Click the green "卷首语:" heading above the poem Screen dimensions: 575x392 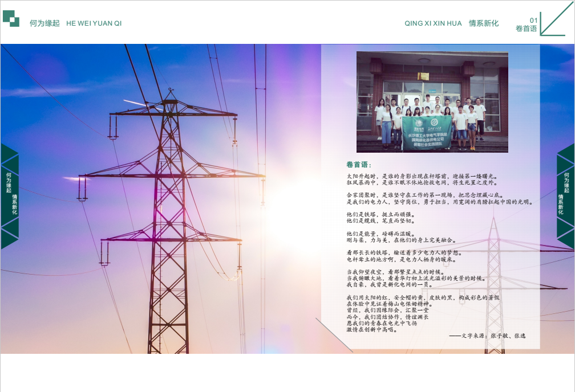point(359,165)
